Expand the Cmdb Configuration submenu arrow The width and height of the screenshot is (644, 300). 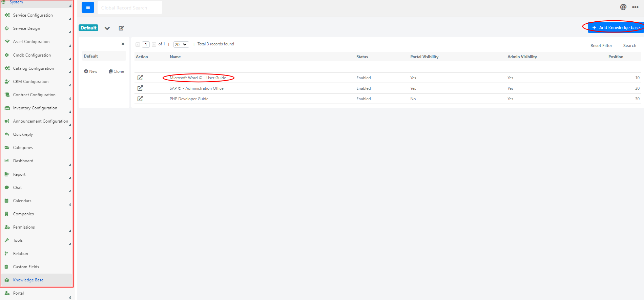click(x=70, y=59)
